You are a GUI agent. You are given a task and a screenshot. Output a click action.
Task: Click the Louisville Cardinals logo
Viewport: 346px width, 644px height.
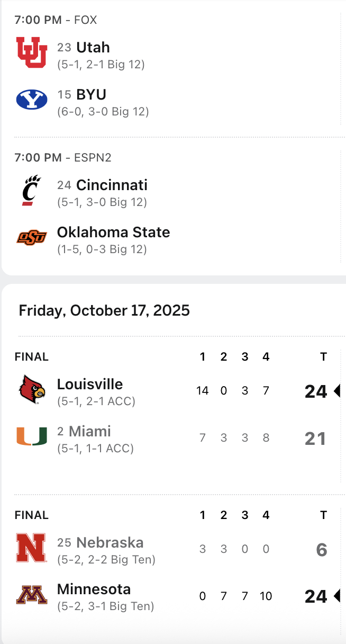tap(32, 389)
